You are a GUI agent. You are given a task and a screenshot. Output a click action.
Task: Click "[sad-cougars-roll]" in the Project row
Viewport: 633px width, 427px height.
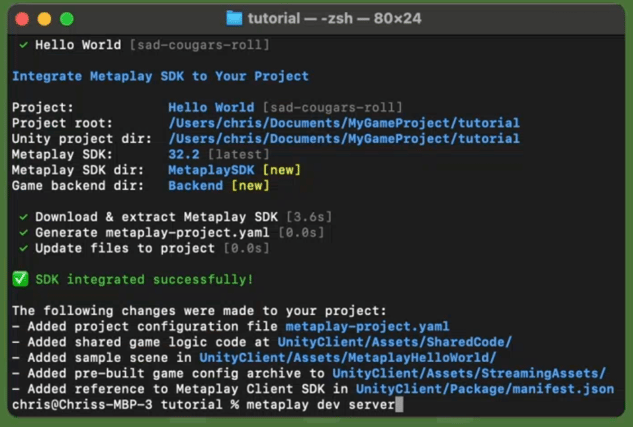coord(332,107)
